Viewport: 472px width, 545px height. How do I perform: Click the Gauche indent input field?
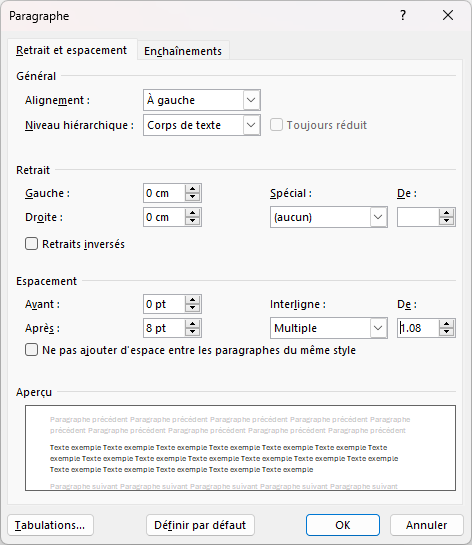(x=163, y=193)
